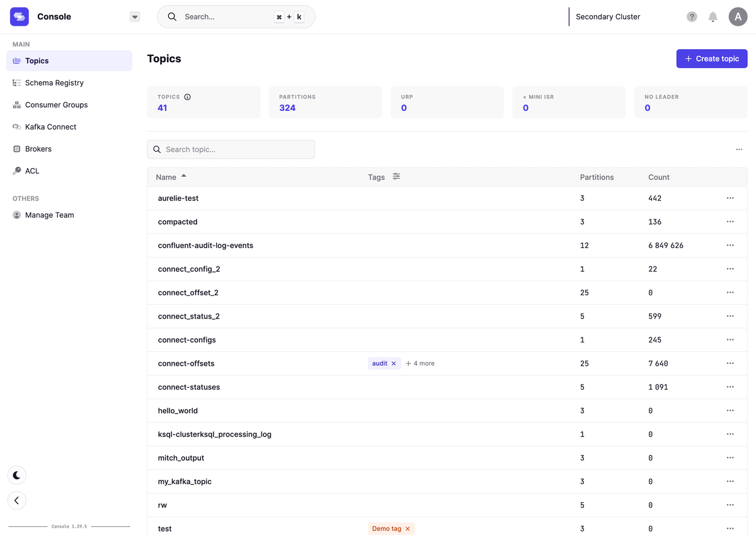Open the Console dropdown arrow
Image resolution: width=756 pixels, height=537 pixels.
click(x=135, y=17)
